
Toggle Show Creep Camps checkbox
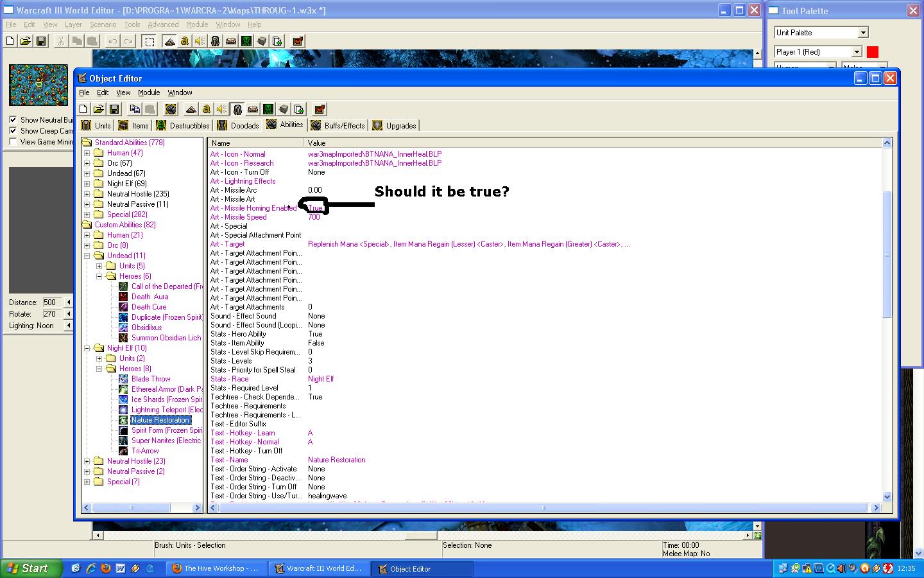13,130
